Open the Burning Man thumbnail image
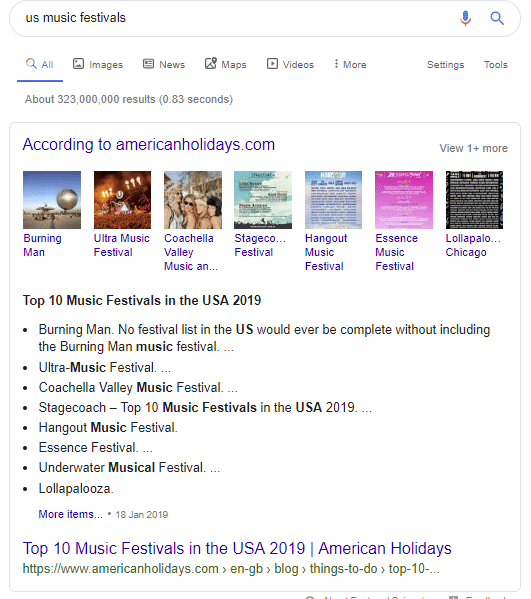The image size is (531, 599). pos(52,200)
